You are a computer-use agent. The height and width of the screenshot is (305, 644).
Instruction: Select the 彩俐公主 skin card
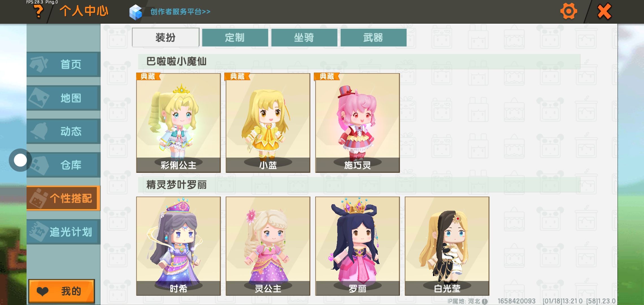click(178, 123)
